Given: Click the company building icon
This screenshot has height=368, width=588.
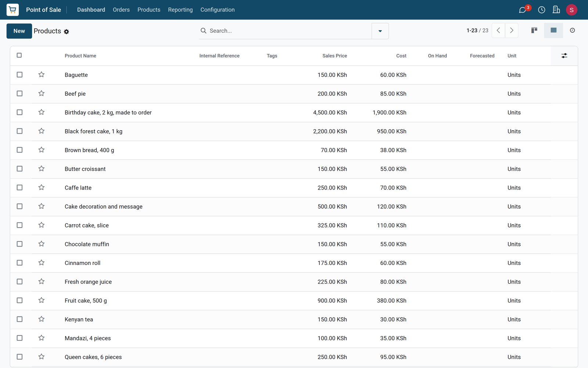Looking at the screenshot, I should 556,10.
